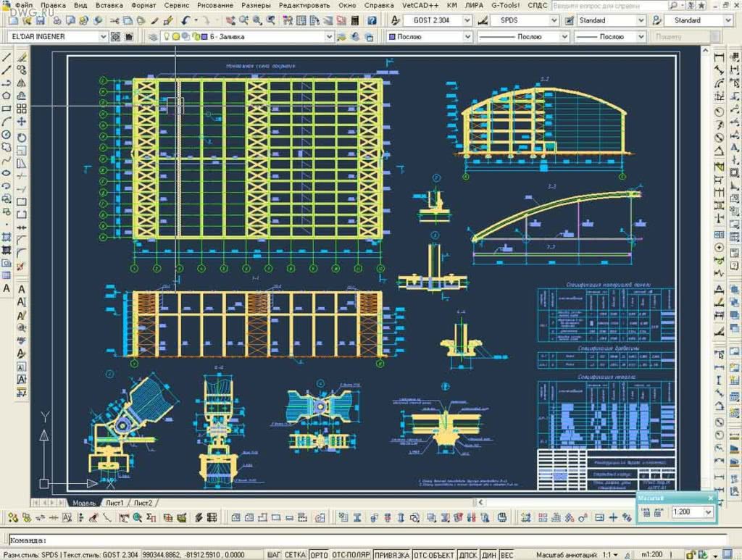Expand the layer dropdown showing 6 - Заливка
Viewport: 742px width, 560px height.
point(328,37)
